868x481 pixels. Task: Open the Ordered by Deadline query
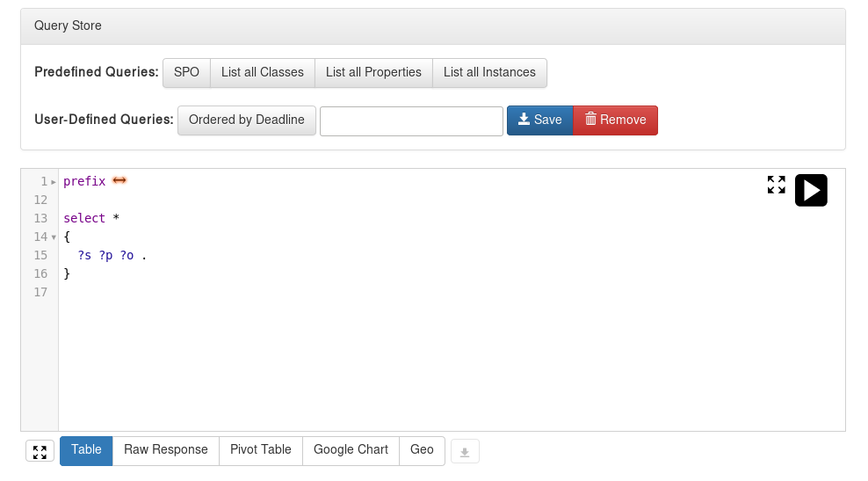click(247, 120)
